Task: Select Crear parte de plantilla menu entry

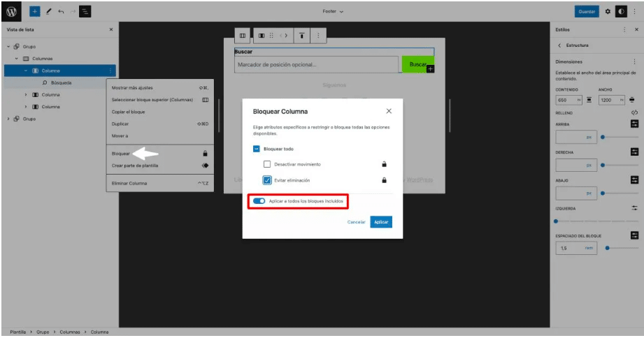Action: point(159,166)
